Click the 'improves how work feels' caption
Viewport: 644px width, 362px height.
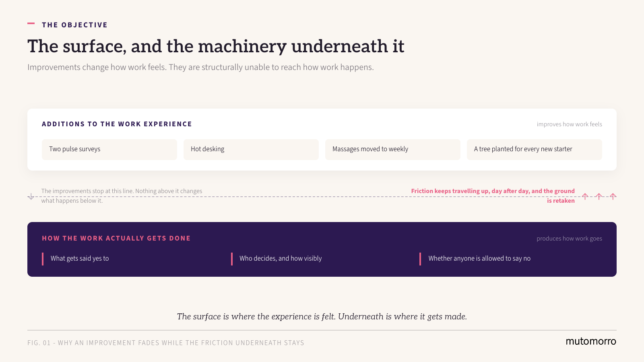(569, 124)
